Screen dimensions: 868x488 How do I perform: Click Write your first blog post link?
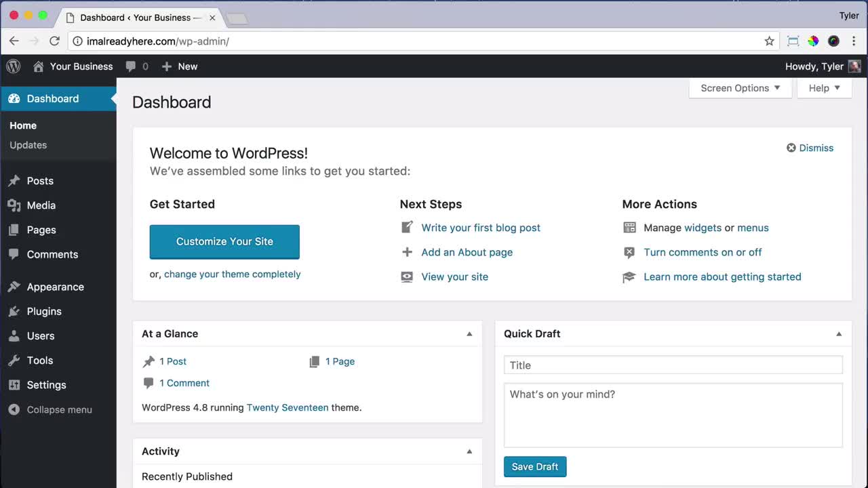(481, 228)
